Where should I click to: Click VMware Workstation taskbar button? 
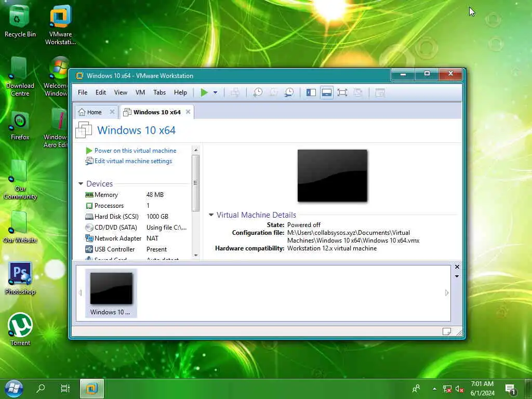91,389
